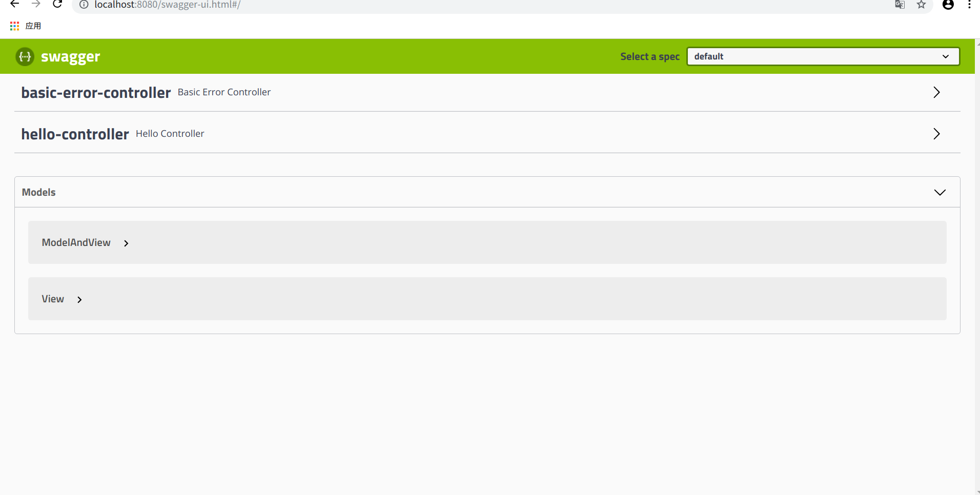The height and width of the screenshot is (495, 980).
Task: Select the View model name
Action: click(x=53, y=299)
